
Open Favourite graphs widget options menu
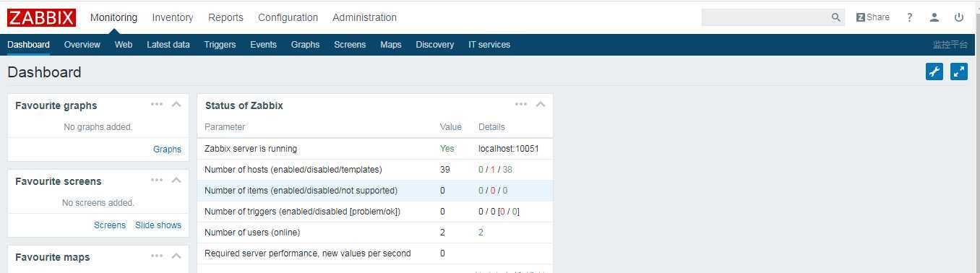(x=157, y=104)
